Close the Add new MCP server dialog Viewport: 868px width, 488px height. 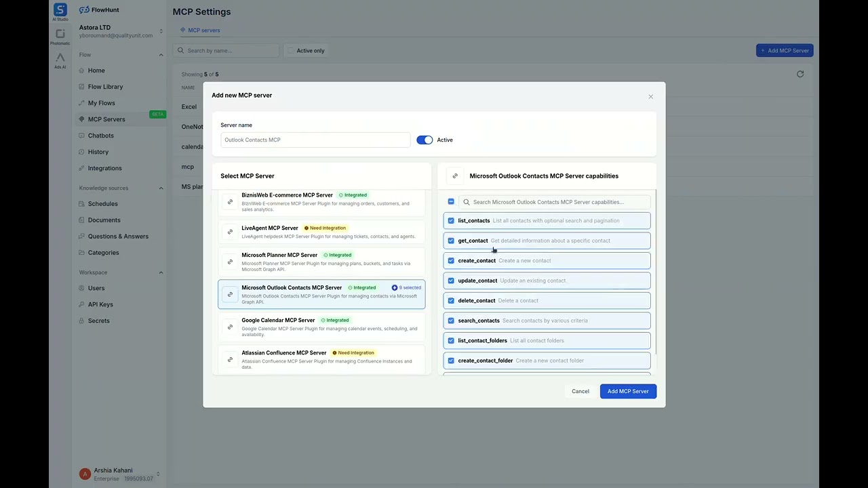pyautogui.click(x=650, y=96)
